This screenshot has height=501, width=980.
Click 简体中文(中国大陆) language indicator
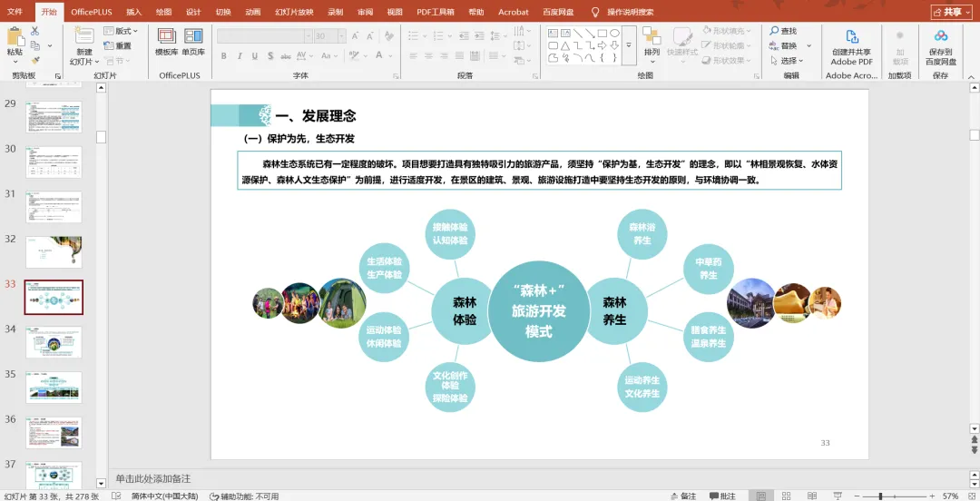click(165, 496)
